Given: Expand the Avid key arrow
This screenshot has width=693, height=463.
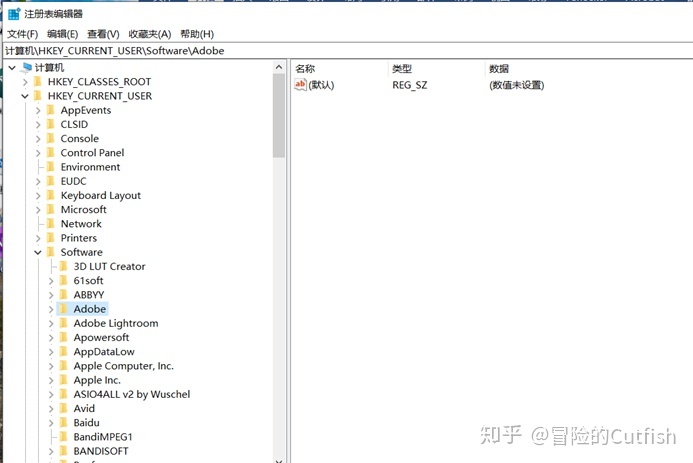Looking at the screenshot, I should 51,409.
